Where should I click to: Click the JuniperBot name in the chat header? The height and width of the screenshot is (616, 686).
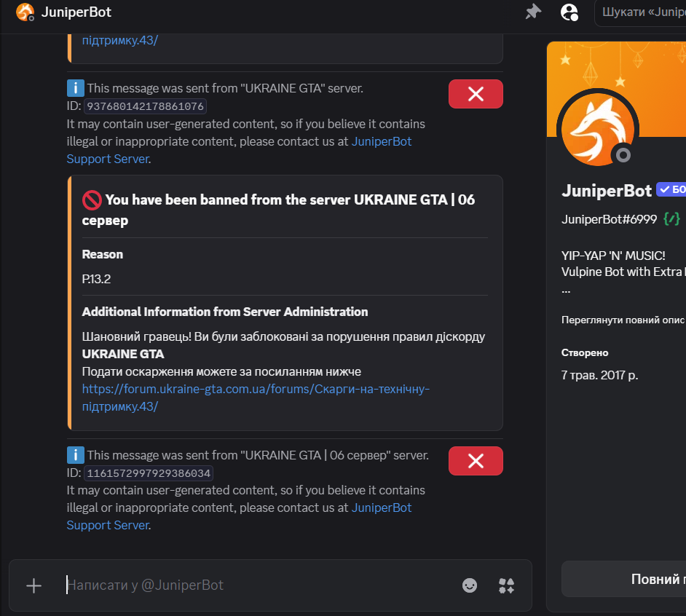pos(76,12)
